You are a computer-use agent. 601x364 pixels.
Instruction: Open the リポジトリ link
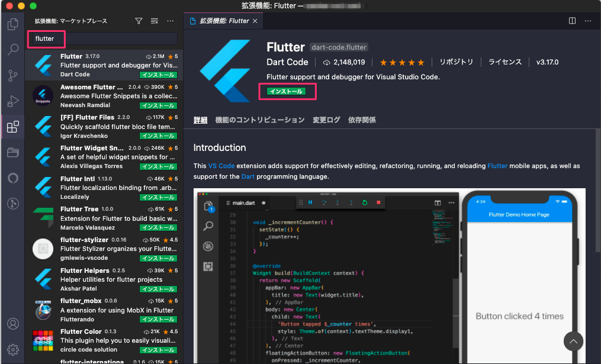(456, 62)
